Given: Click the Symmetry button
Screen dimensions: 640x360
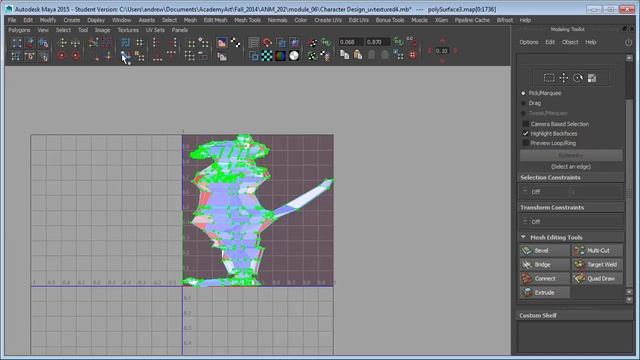Looking at the screenshot, I should pyautogui.click(x=571, y=156).
